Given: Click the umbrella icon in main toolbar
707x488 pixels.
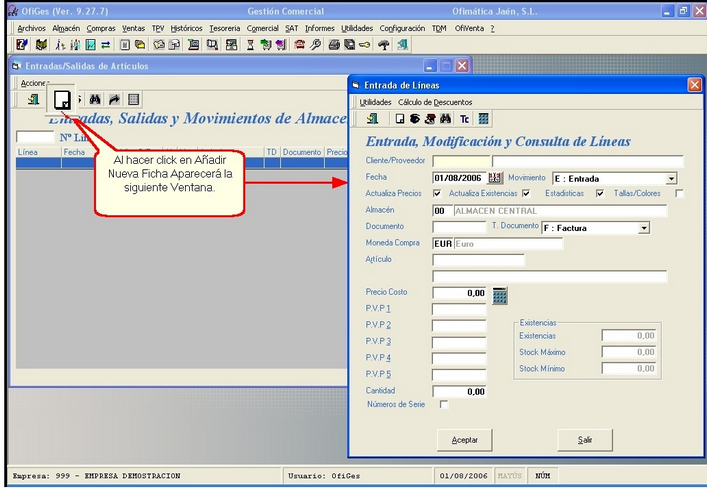Looking at the screenshot, I should [384, 45].
